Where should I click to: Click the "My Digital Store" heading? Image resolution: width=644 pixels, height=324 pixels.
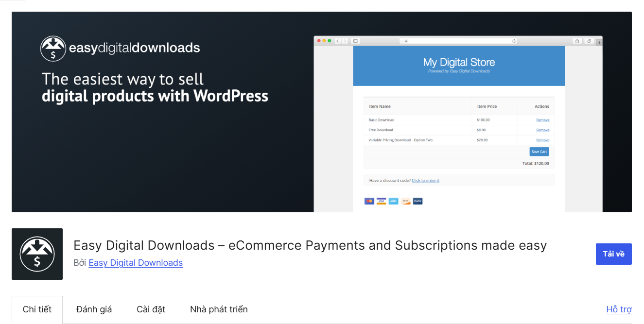coord(459,62)
